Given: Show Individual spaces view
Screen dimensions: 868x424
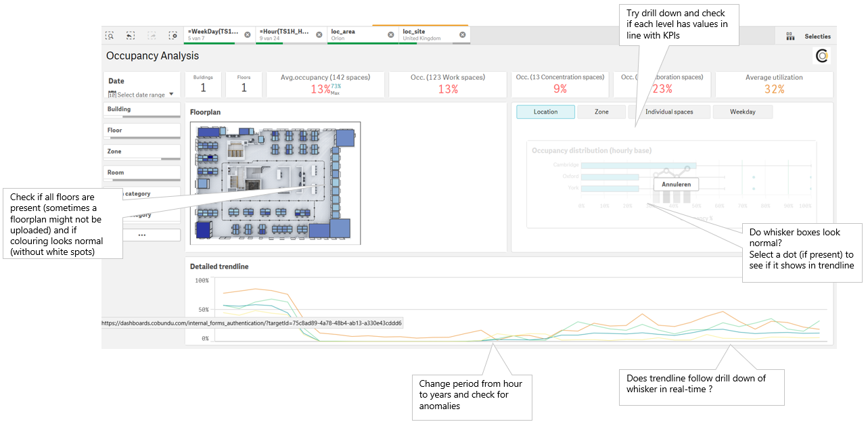Looking at the screenshot, I should (669, 112).
